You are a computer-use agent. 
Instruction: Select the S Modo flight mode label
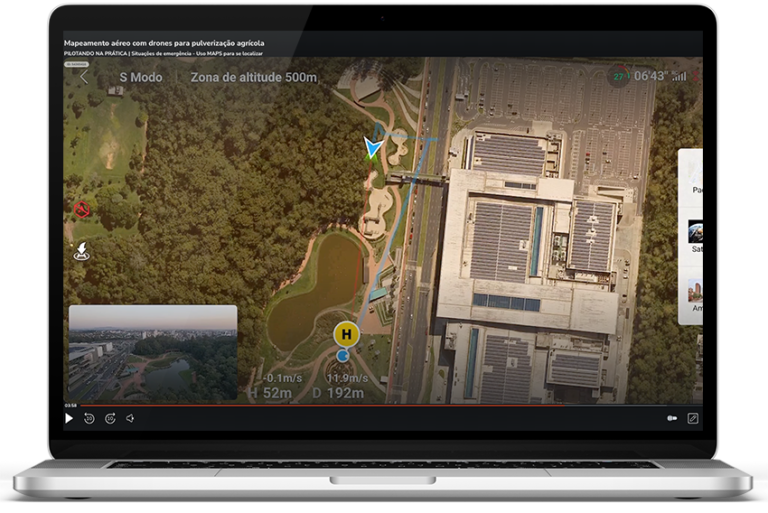pos(141,77)
